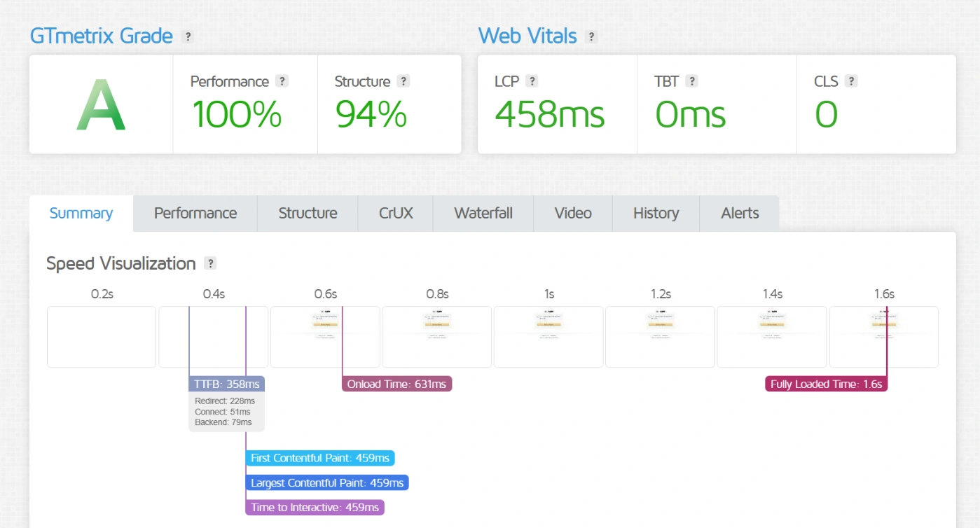Open the Structure tab
980x528 pixels.
click(308, 214)
